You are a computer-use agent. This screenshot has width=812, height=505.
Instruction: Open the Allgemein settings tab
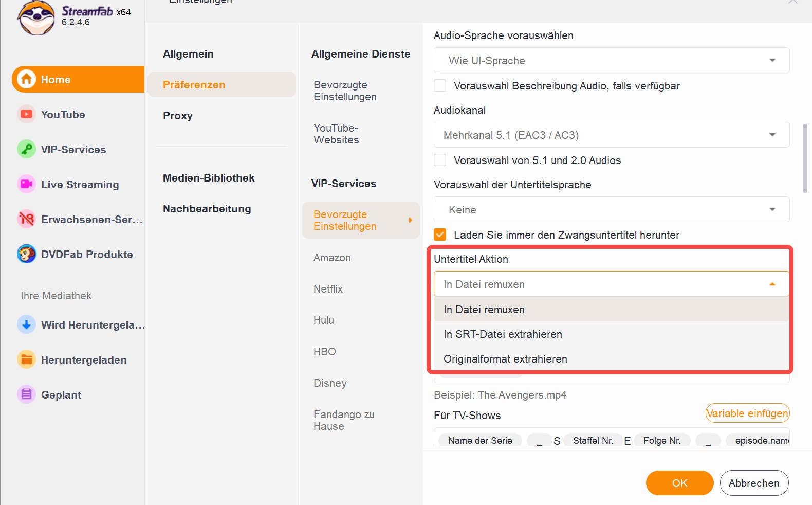[x=188, y=53]
